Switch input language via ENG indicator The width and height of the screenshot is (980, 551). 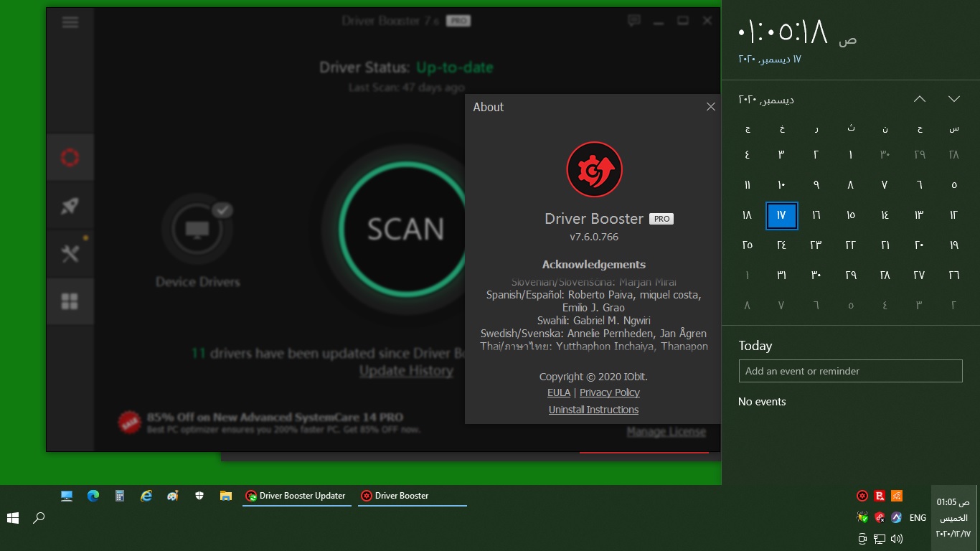click(x=918, y=517)
